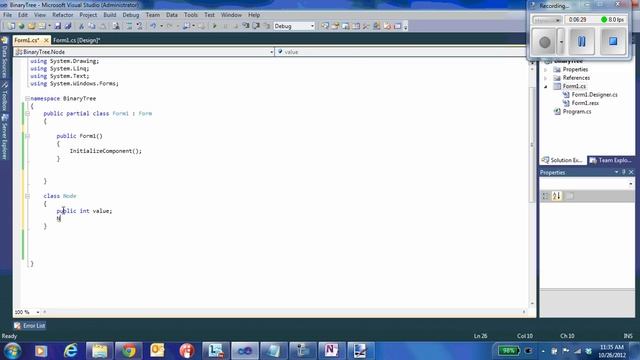
Task: Select Program.cs in Solution Explorer
Action: coord(577,111)
